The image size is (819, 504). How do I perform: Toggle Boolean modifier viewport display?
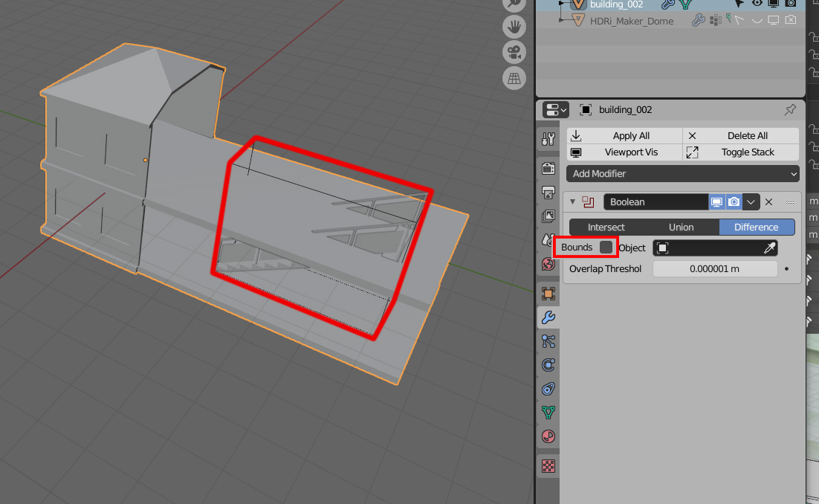point(716,202)
